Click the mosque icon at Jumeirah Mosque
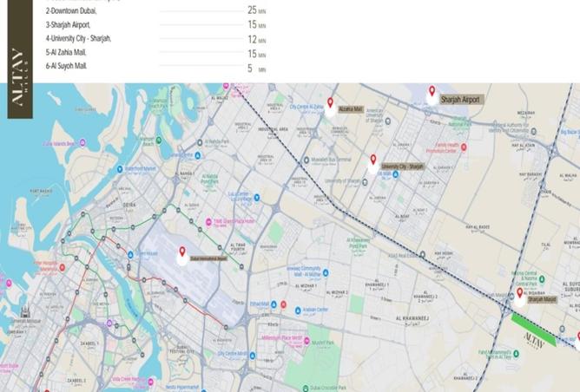The image size is (580, 392). click(25, 311)
